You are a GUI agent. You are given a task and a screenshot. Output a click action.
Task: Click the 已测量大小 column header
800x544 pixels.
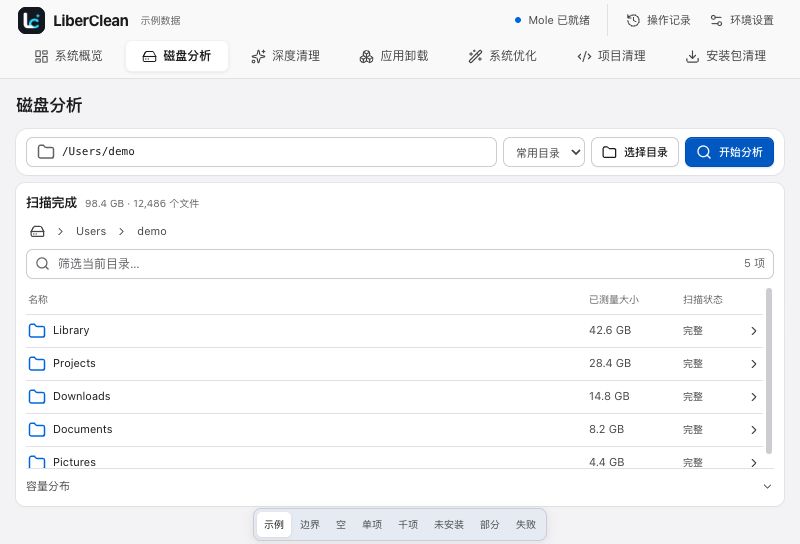[614, 300]
